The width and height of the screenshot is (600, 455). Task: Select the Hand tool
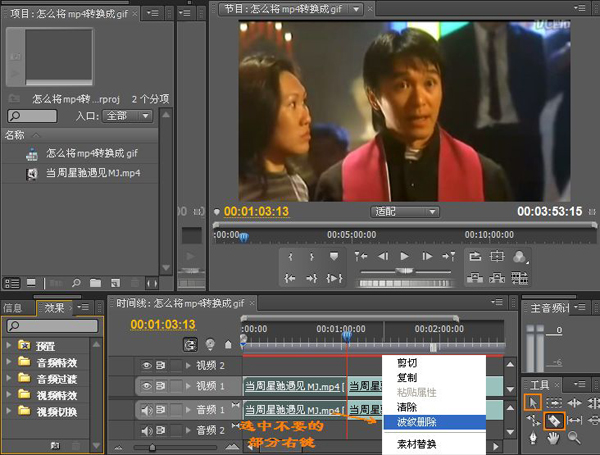553,438
